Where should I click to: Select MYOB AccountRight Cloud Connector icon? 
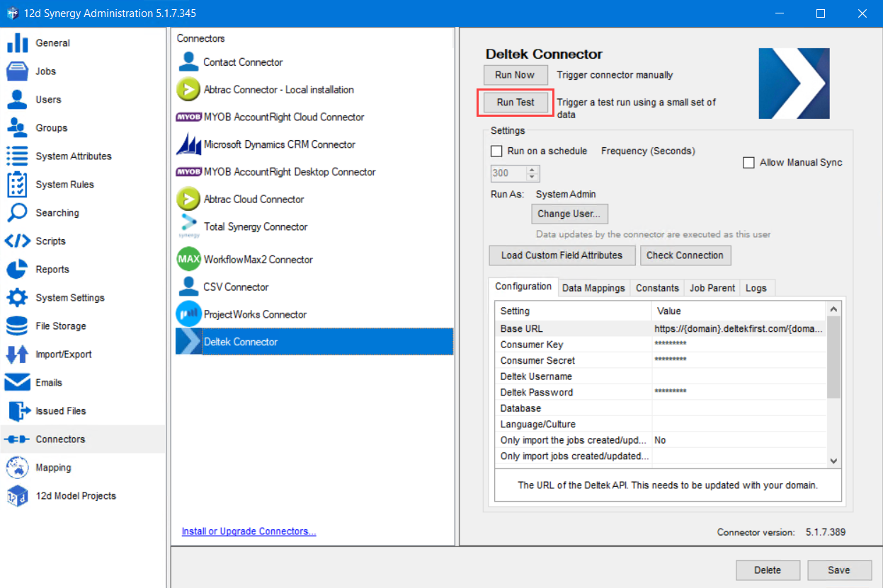tap(188, 117)
